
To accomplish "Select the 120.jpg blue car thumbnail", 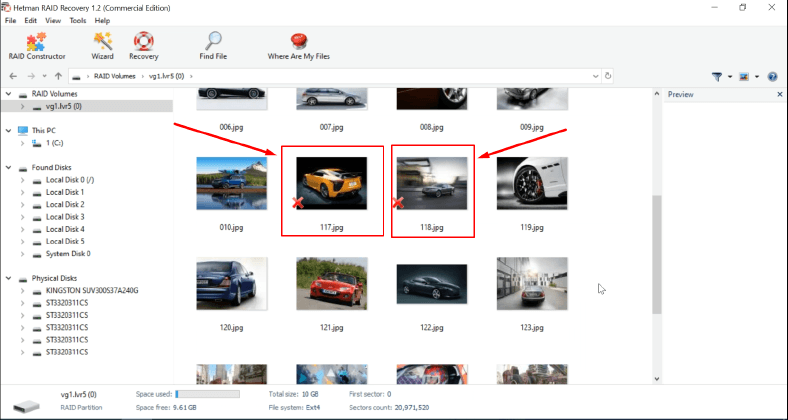I will pos(231,283).
